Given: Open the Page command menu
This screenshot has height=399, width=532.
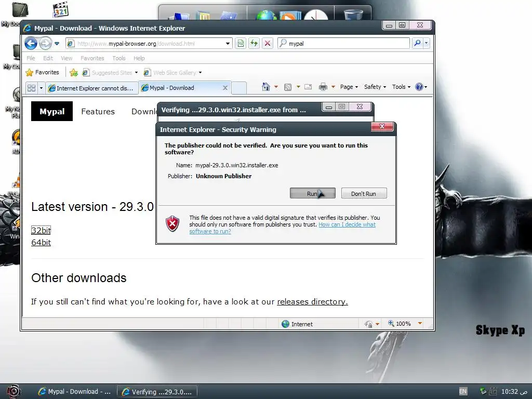Looking at the screenshot, I should click(349, 87).
